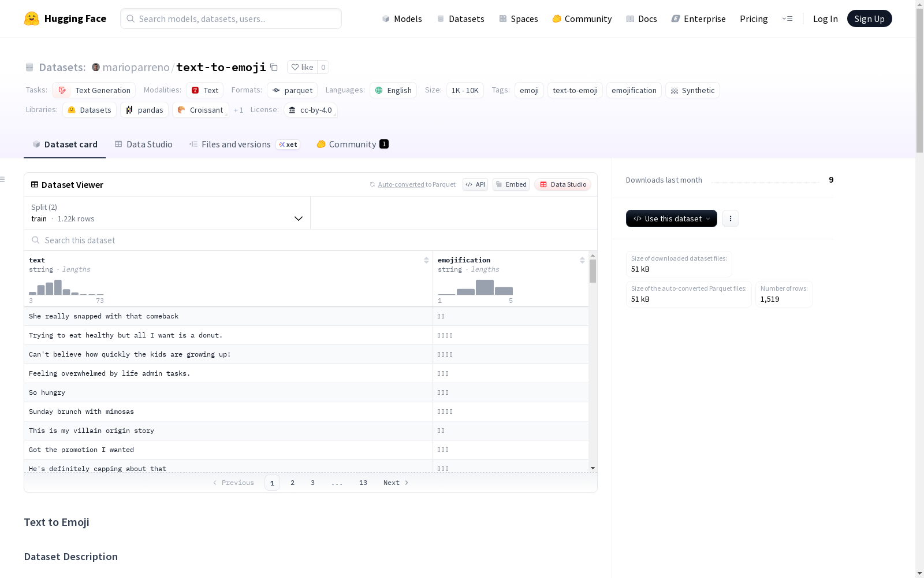Select row 'This is my villain origin story'
Viewport: 924px width, 578px height.
click(306, 431)
